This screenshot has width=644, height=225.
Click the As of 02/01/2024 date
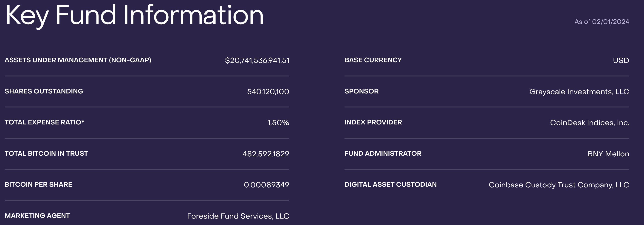tap(602, 22)
